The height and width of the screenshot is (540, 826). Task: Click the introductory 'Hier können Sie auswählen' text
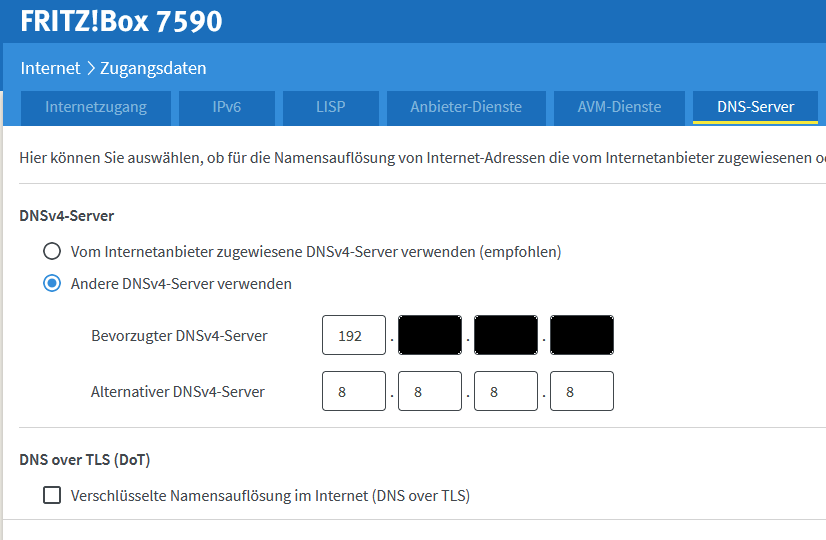(x=422, y=158)
